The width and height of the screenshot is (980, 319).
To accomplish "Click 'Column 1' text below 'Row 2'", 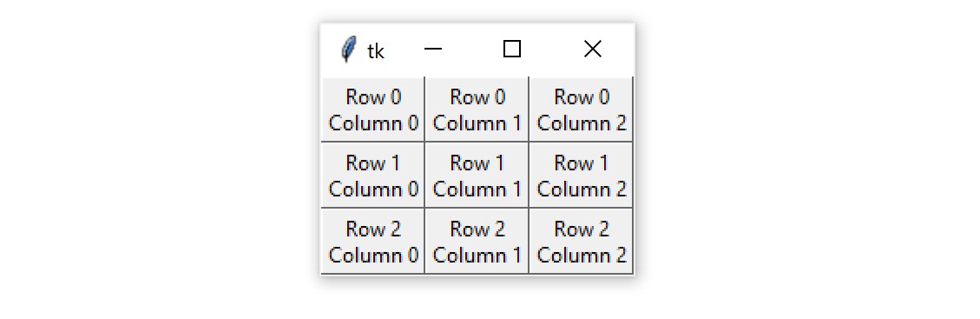I will pyautogui.click(x=477, y=256).
